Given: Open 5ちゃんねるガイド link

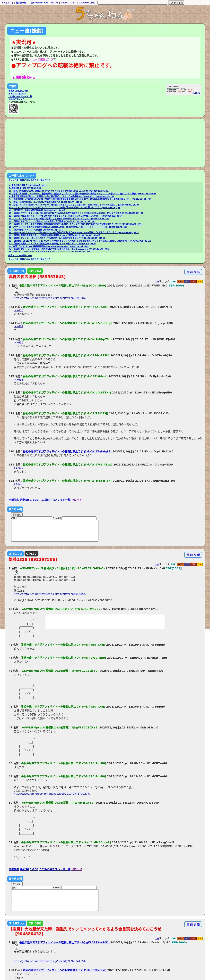Looking at the screenshot, I should pos(17,94).
